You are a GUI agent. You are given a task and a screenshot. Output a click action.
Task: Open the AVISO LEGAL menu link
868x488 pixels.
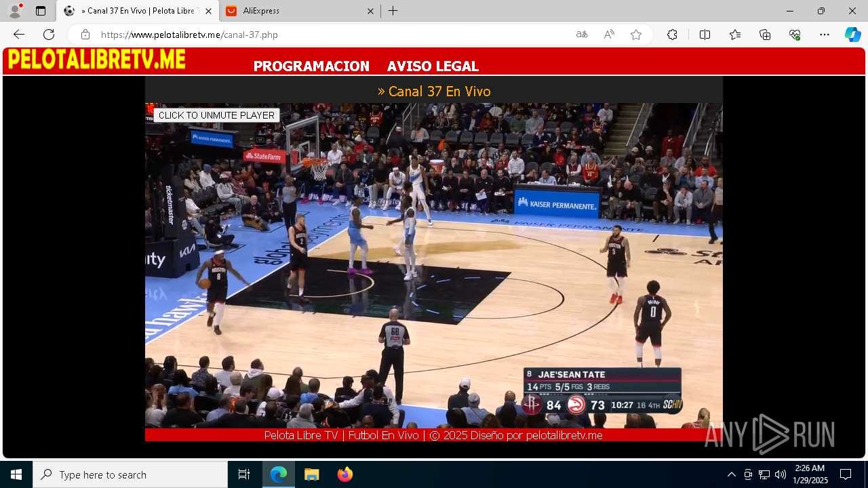[x=433, y=66]
